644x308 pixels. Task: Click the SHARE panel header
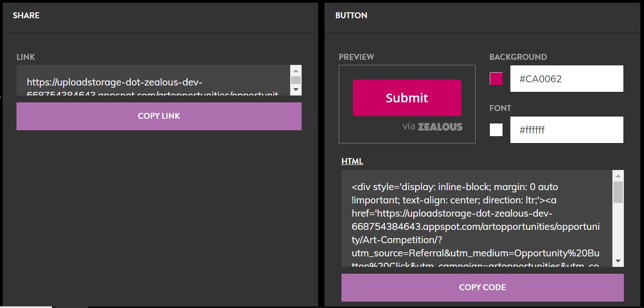(26, 15)
